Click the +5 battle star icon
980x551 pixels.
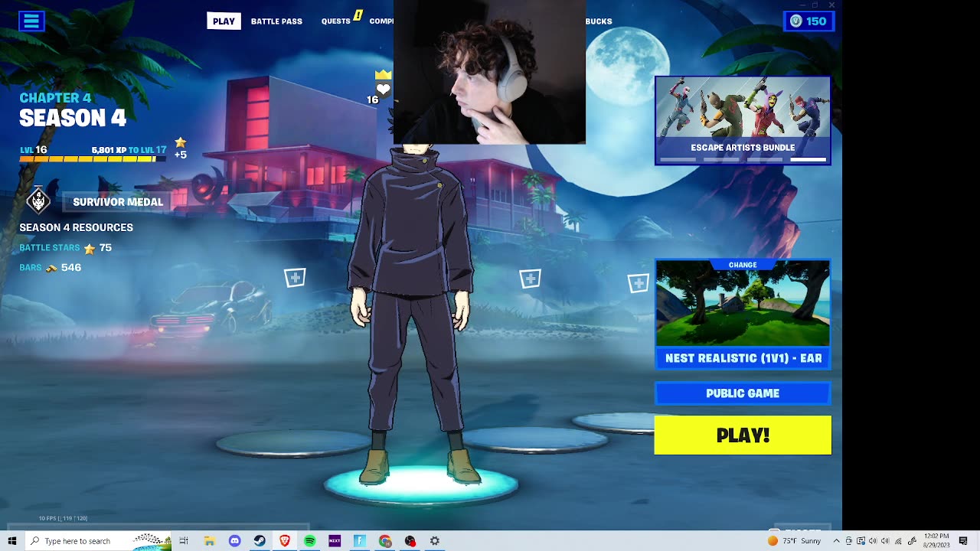181,142
